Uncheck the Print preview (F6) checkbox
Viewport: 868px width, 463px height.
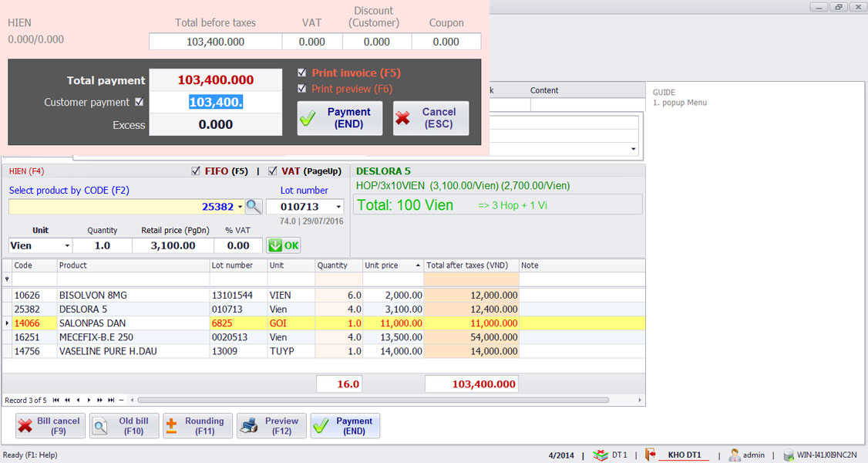(x=302, y=89)
